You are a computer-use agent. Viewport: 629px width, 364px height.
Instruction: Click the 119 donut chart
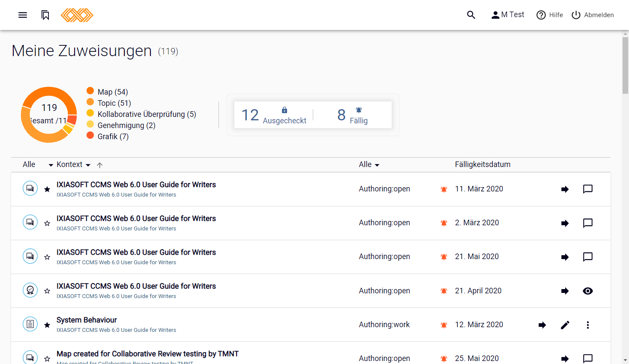49,115
